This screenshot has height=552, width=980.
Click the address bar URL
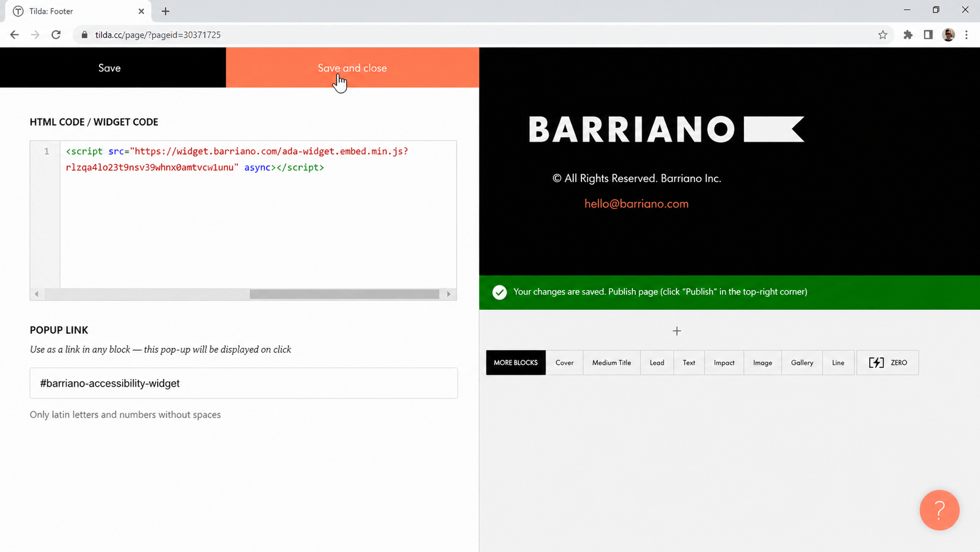click(x=158, y=35)
